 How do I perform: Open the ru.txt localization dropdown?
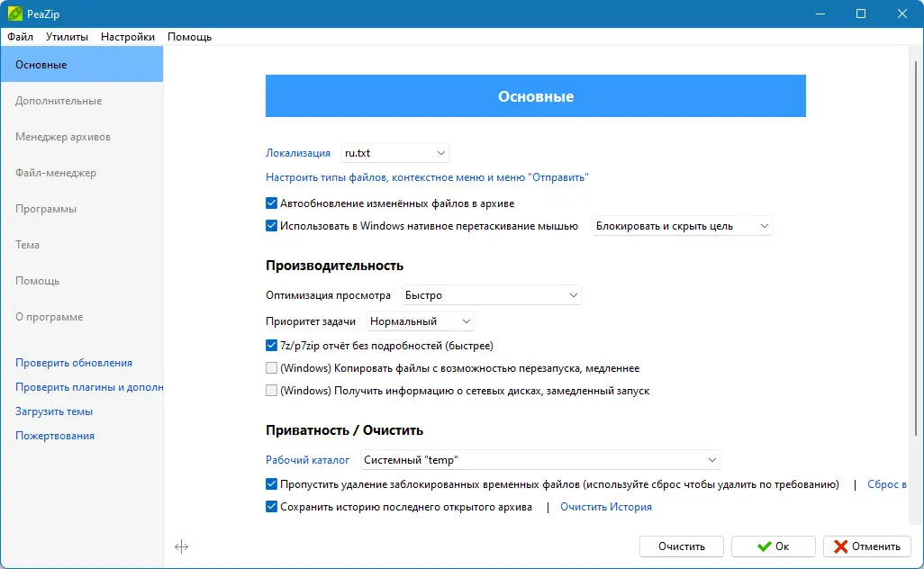(x=394, y=153)
